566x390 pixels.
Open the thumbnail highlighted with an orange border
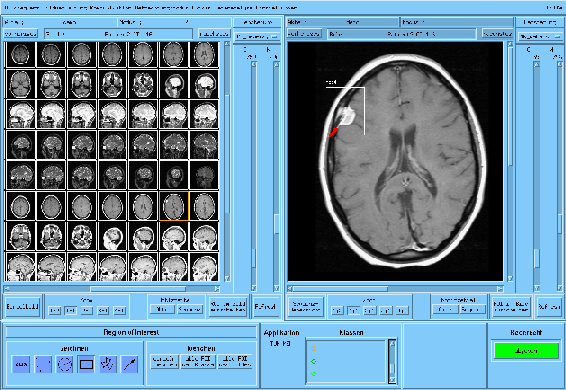click(174, 206)
